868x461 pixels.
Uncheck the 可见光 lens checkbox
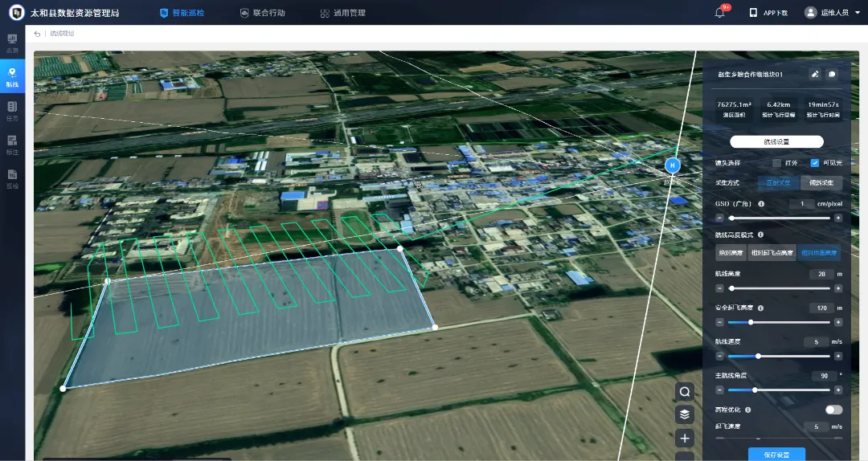815,163
